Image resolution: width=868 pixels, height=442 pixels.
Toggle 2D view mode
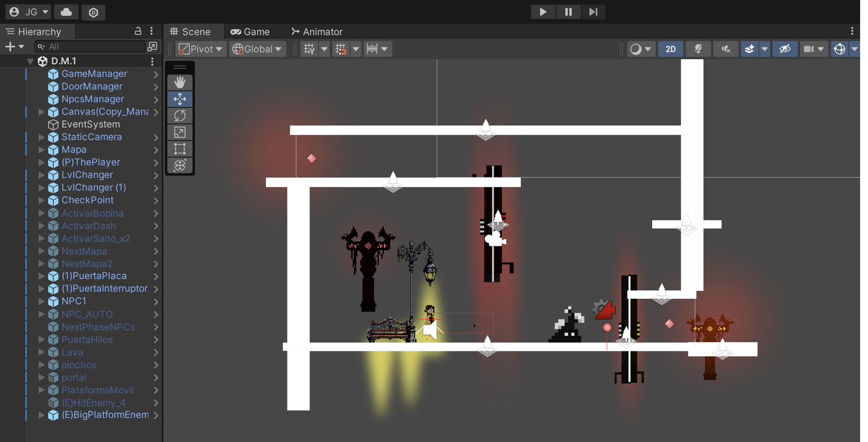[x=670, y=49]
